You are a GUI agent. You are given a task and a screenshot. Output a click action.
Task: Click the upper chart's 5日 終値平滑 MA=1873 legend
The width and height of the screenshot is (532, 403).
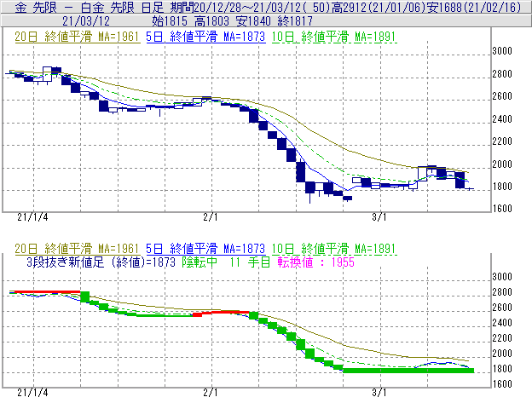[x=205, y=37]
